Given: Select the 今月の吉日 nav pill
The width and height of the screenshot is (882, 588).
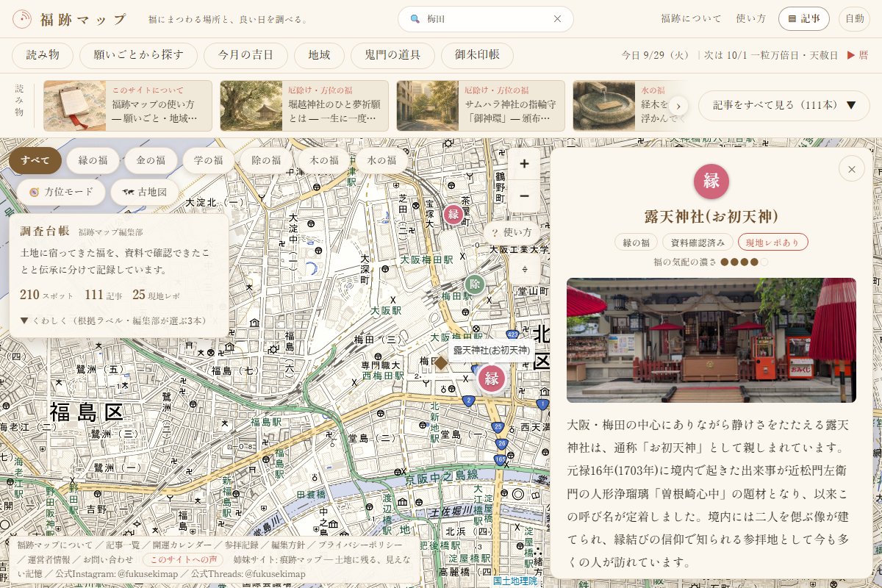Looking at the screenshot, I should 245,55.
